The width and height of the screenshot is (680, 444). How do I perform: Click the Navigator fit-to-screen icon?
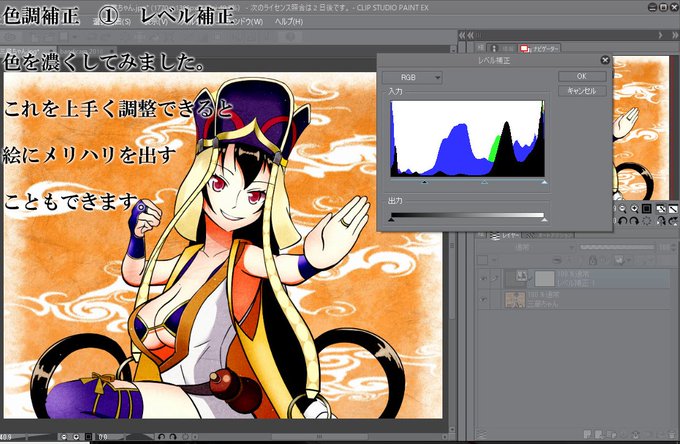pyautogui.click(x=660, y=209)
